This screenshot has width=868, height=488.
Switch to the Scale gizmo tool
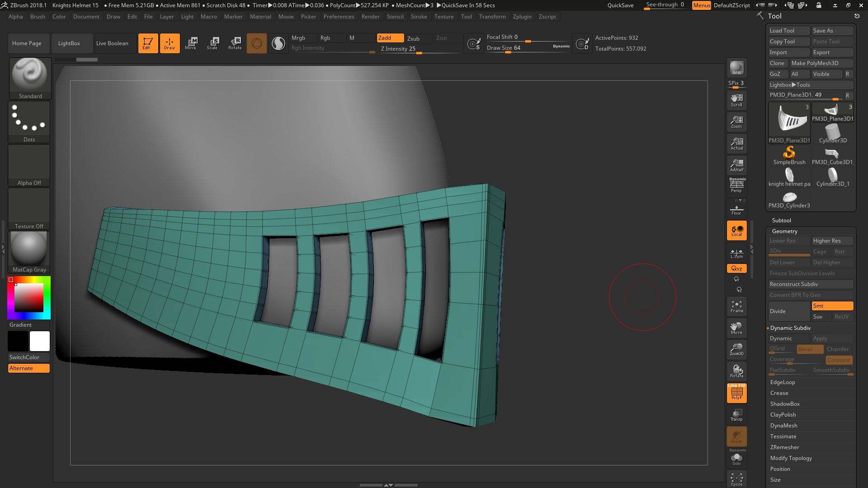212,43
